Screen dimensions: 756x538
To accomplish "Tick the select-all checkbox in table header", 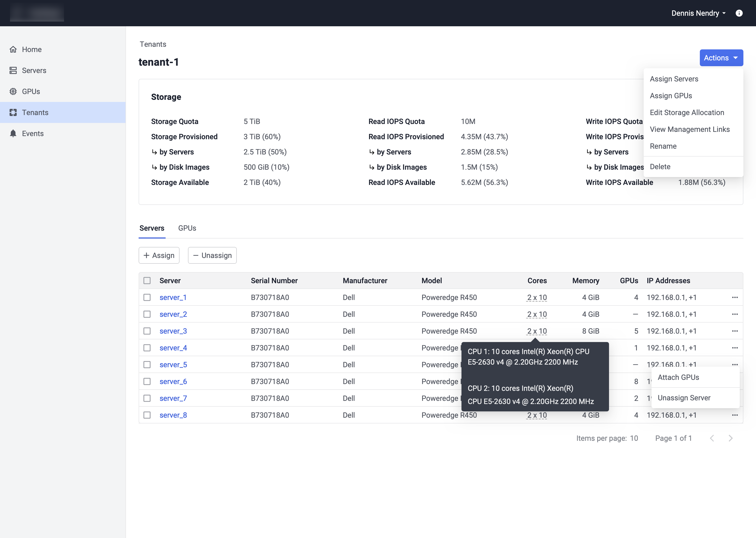I will (x=147, y=281).
